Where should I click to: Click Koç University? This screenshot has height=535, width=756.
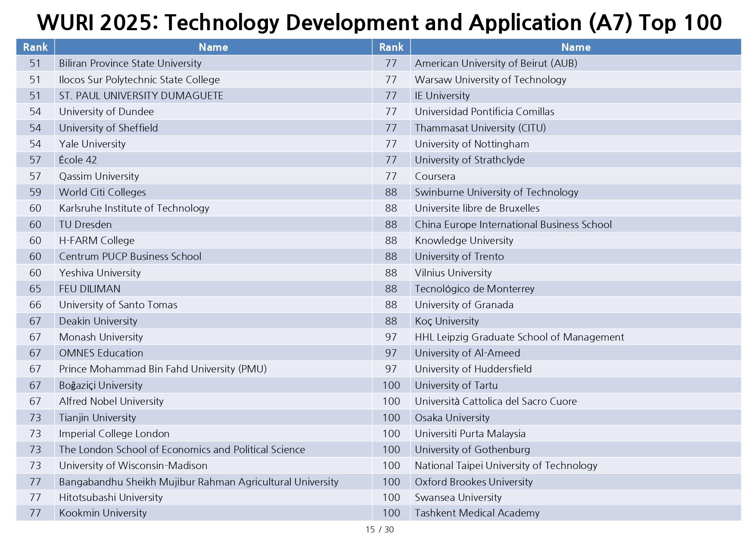[447, 321]
